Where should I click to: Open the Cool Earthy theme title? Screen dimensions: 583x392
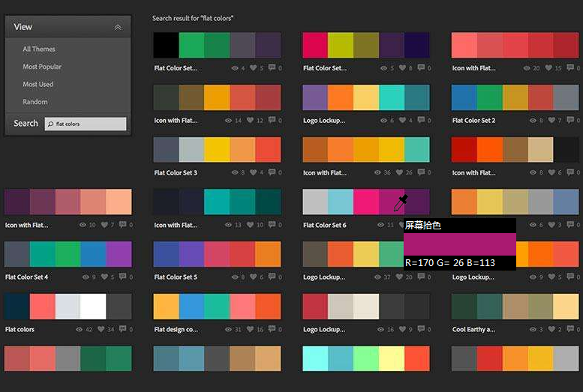(x=473, y=330)
